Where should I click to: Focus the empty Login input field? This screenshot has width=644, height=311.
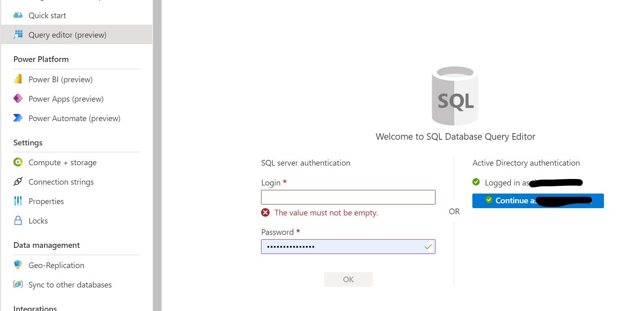tap(348, 197)
